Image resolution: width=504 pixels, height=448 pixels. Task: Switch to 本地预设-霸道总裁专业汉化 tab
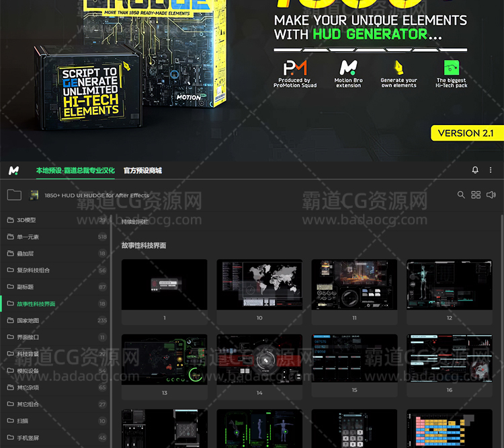75,171
